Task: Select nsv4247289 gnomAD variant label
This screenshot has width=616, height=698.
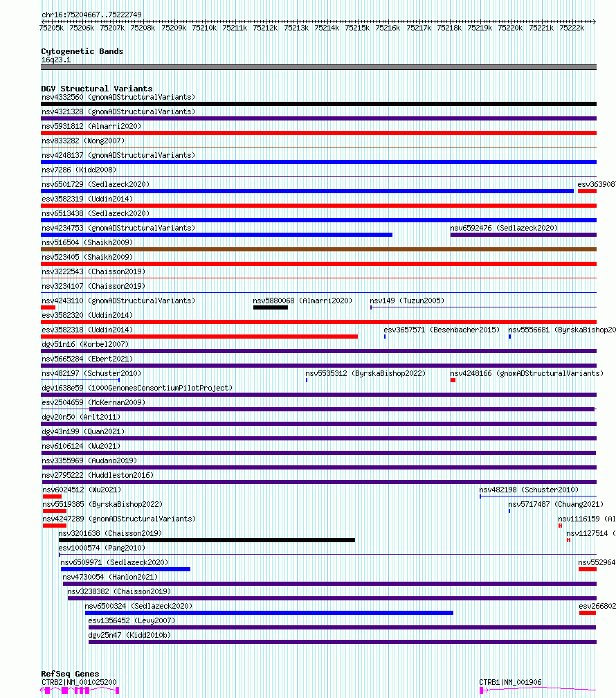Action: pos(119,519)
